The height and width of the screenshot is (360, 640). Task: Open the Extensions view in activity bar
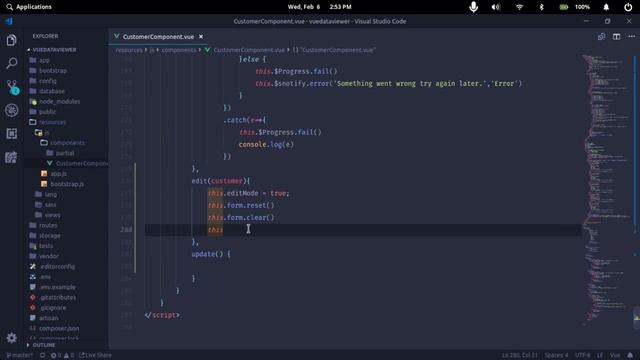11,133
